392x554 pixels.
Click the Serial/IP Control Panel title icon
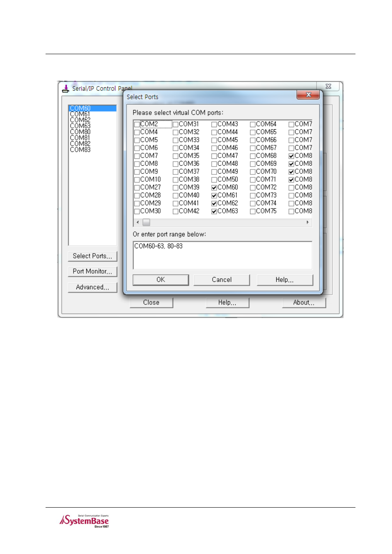[x=66, y=88]
